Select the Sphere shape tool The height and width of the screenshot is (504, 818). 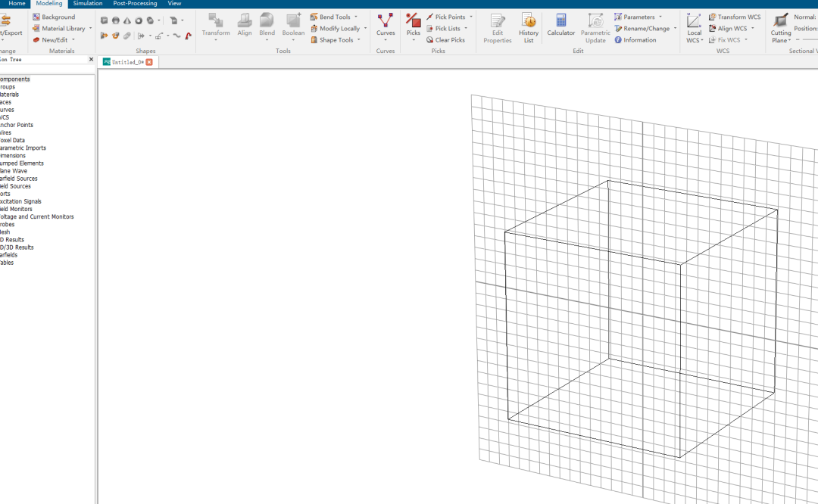point(116,20)
